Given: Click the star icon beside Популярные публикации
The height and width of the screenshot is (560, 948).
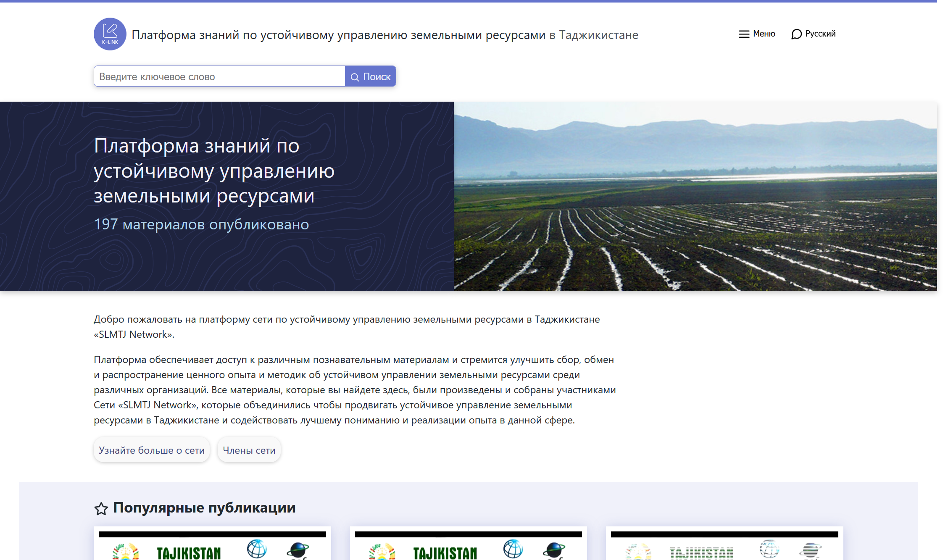Looking at the screenshot, I should pos(101,508).
